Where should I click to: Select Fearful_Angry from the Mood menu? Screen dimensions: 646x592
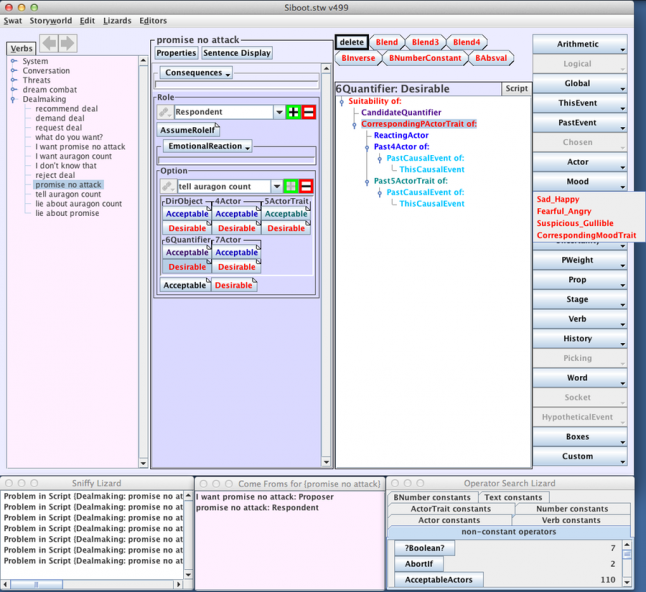(564, 211)
